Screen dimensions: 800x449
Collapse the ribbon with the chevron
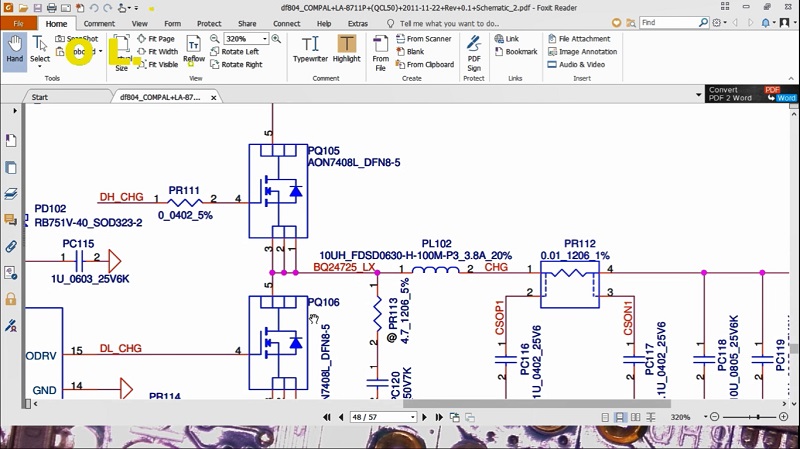pos(791,79)
